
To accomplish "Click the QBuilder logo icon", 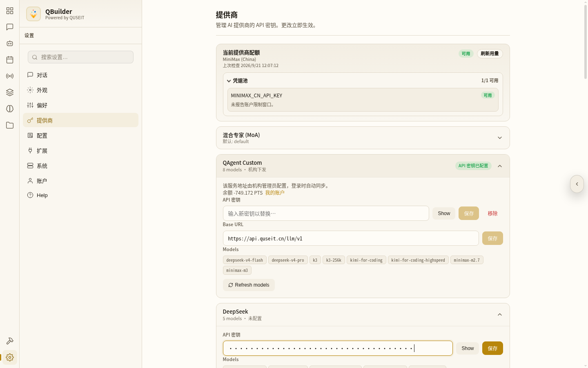I will pos(33,14).
